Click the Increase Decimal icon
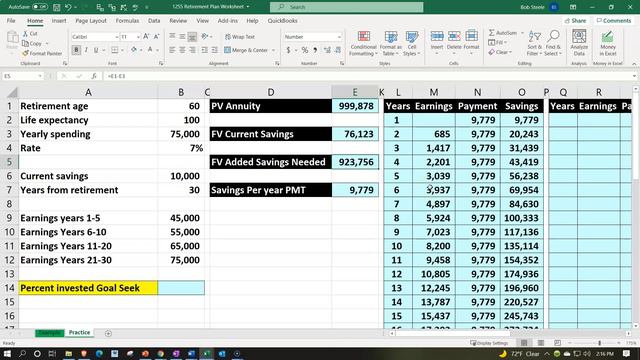 coord(327,50)
